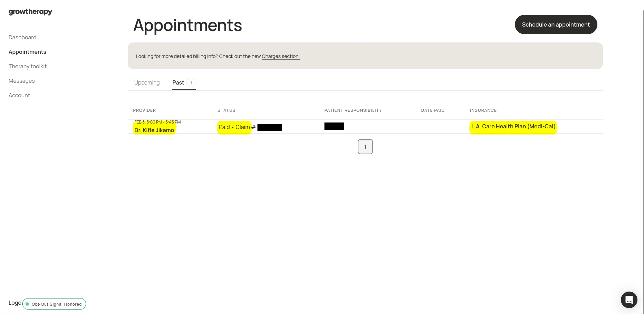Click the Opt-Out Signal Honored badge
The height and width of the screenshot is (314, 644).
[x=54, y=304]
